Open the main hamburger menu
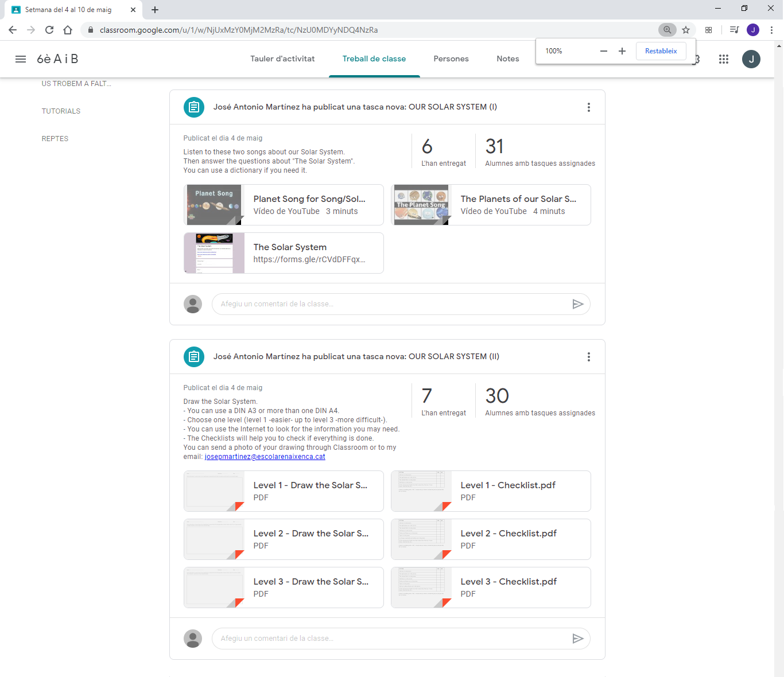Screen dimensions: 784x677 (21, 59)
